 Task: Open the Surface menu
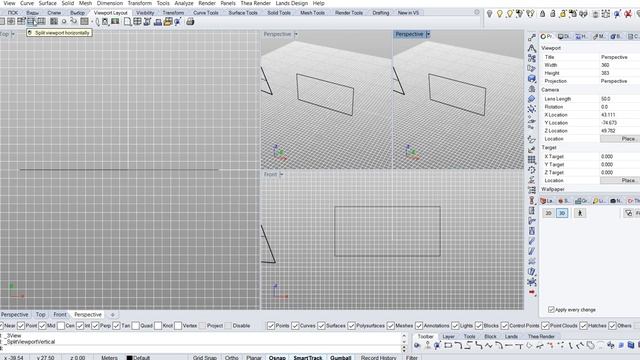point(47,3)
